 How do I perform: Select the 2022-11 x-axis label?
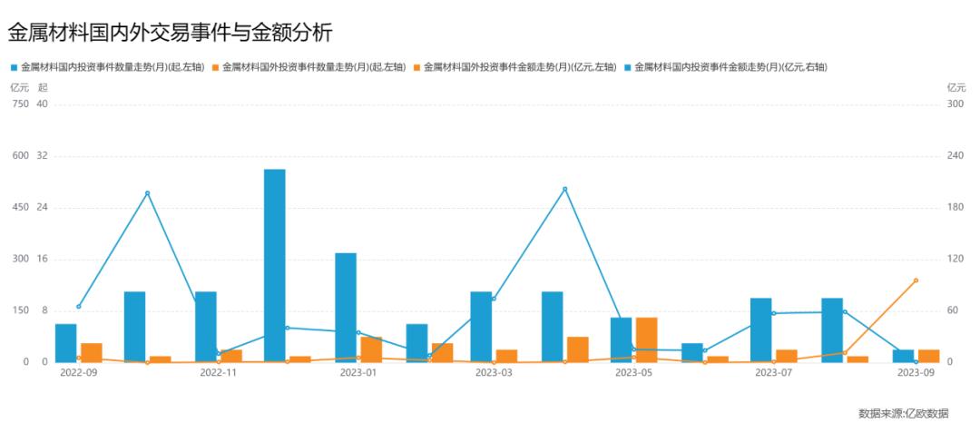click(x=217, y=372)
